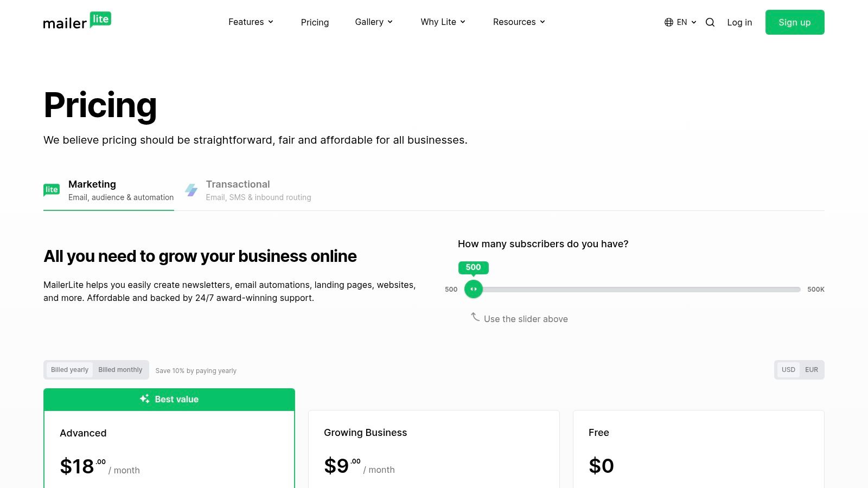Click the Transactional lightning bolt icon
Screen dimensions: 868x488
coord(192,190)
